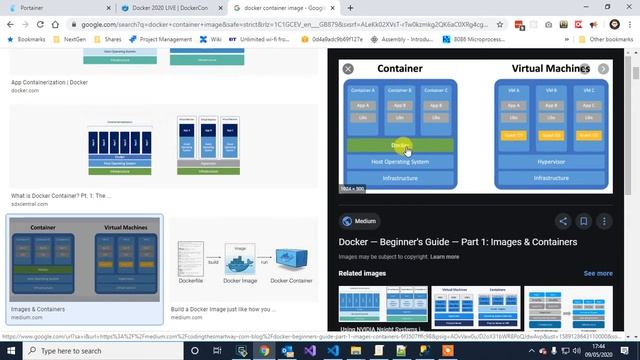Open the Bookmarks bookmark folder
This screenshot has width=640, height=360.
[x=26, y=39]
